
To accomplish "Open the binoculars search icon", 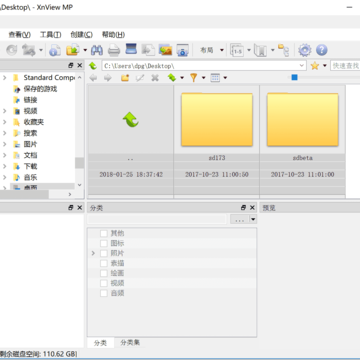I will click(x=97, y=50).
